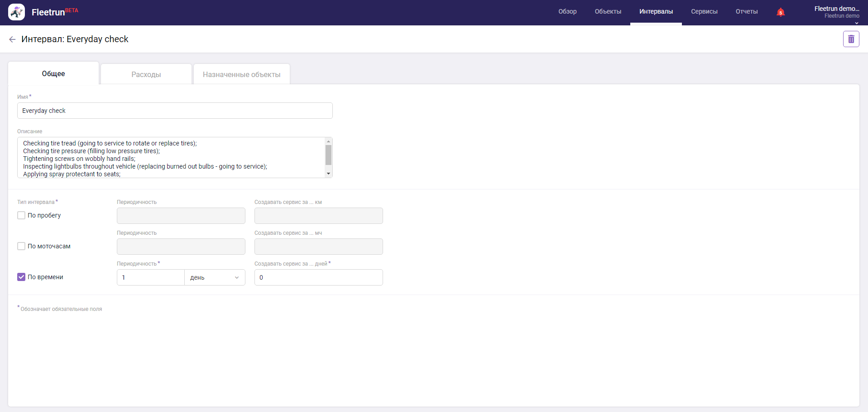Open the Назначенные объекты tab

pyautogui.click(x=241, y=74)
